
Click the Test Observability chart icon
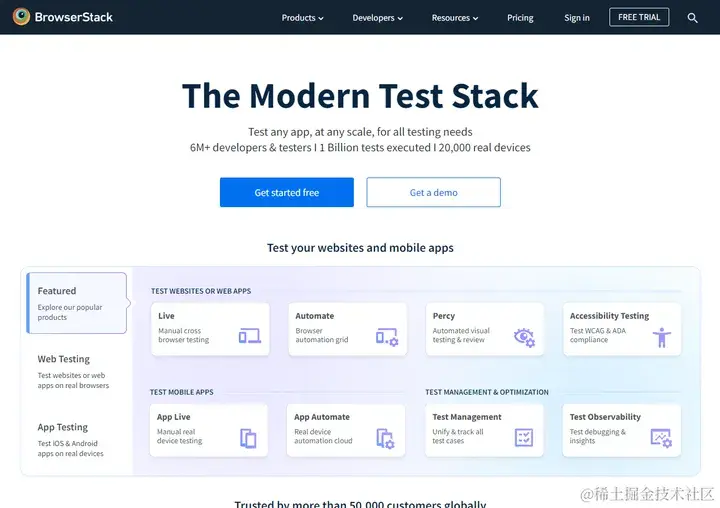[661, 438]
